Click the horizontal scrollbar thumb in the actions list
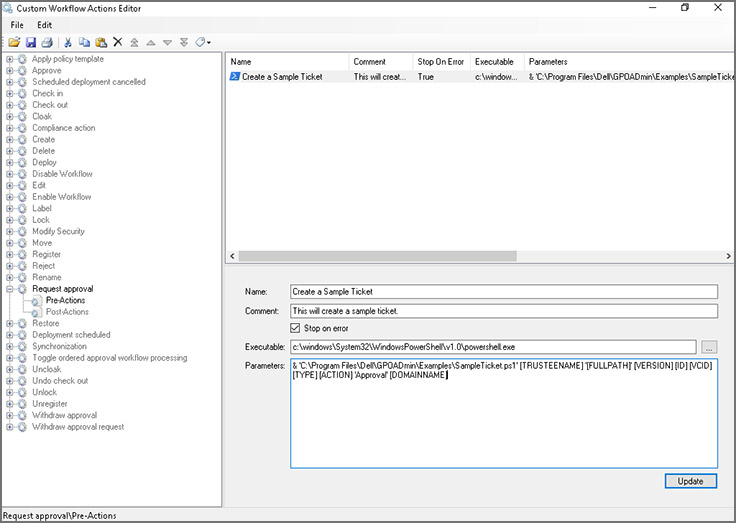The image size is (736, 523). click(377, 256)
